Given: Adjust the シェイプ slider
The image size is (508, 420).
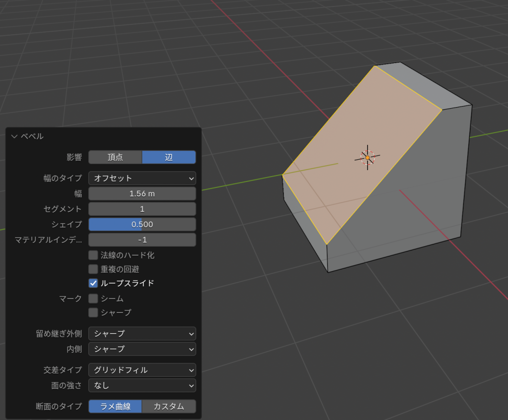Looking at the screenshot, I should click(x=142, y=224).
